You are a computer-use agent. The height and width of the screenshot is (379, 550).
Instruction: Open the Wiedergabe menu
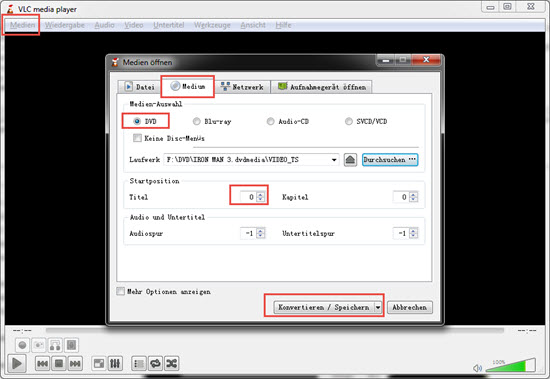click(65, 25)
